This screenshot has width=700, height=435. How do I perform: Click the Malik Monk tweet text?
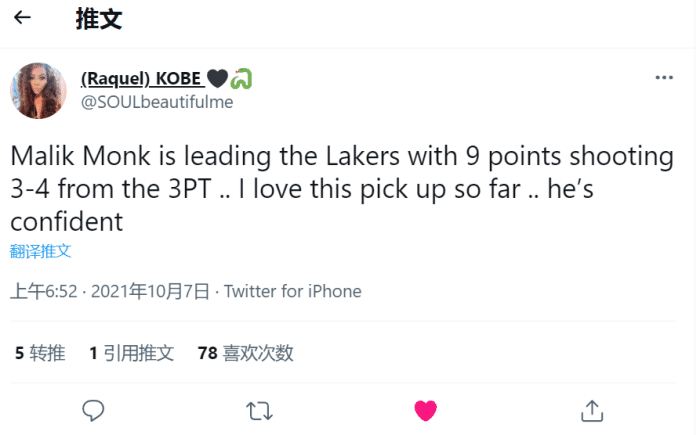pos(340,189)
